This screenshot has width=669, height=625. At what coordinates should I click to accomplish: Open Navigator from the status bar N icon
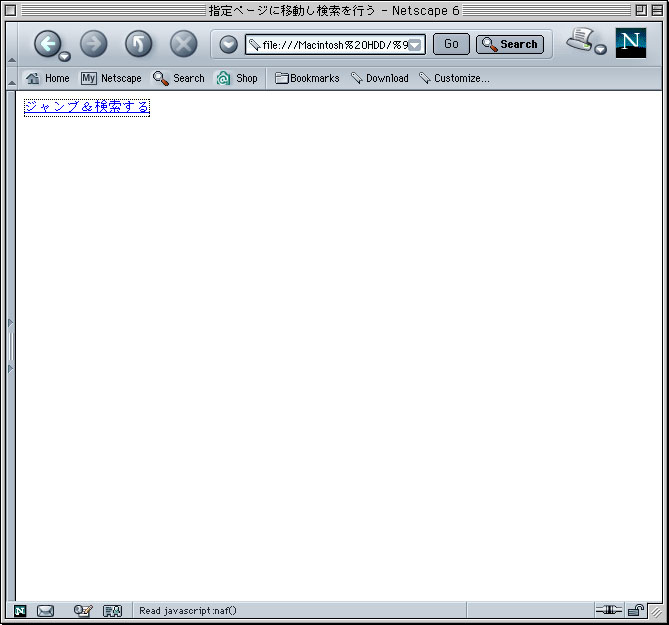click(20, 611)
